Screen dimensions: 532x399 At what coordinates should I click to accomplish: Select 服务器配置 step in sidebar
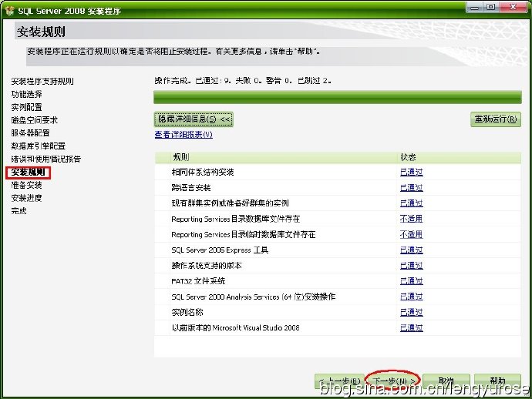tap(30, 133)
